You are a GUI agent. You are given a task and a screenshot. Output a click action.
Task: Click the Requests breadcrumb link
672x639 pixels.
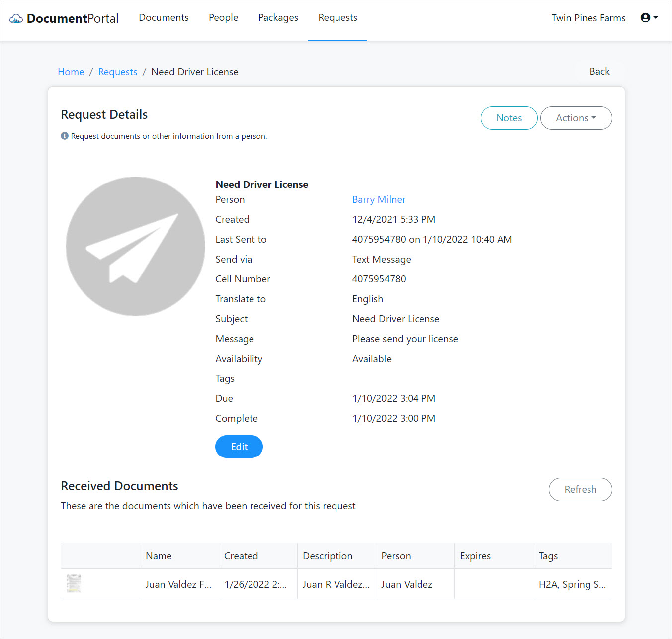117,72
